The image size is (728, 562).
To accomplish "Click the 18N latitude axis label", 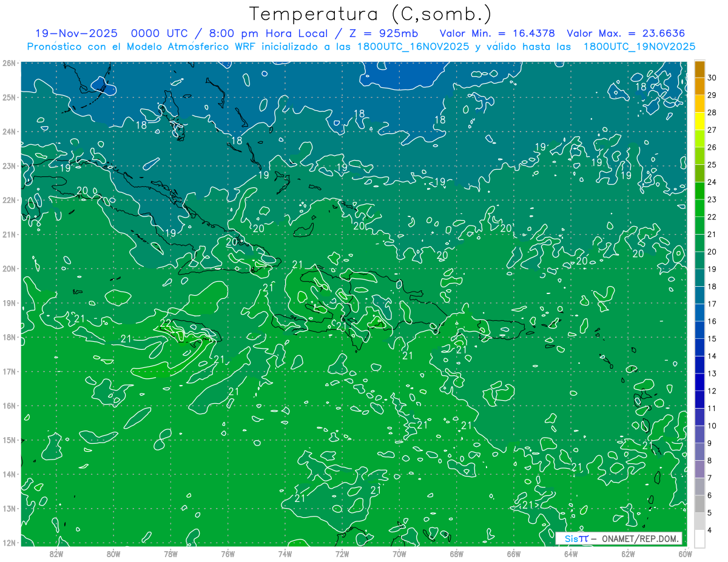I will [x=8, y=337].
